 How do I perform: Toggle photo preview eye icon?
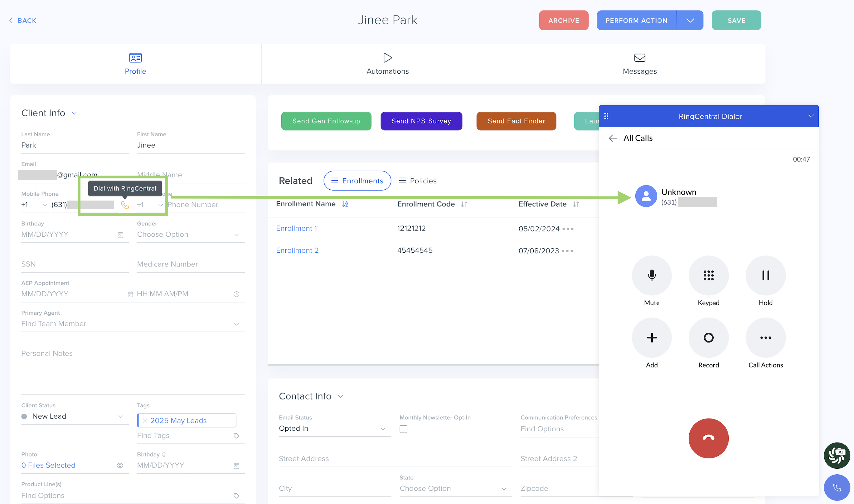120,465
